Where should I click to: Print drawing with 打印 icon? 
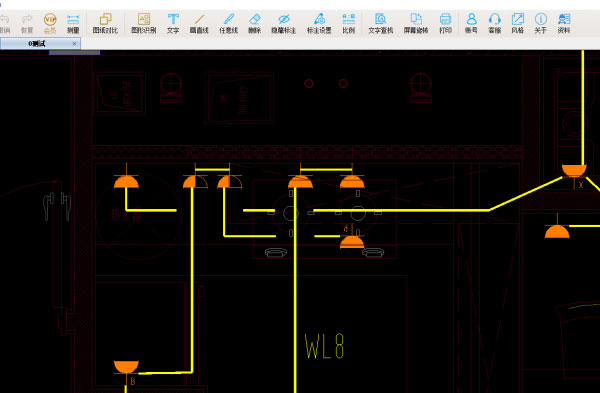[445, 23]
